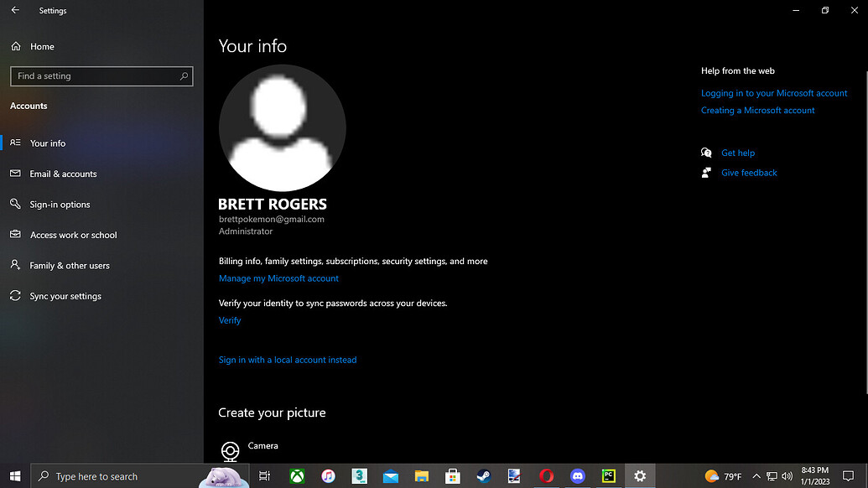Go back using the Settings back arrow

click(15, 10)
